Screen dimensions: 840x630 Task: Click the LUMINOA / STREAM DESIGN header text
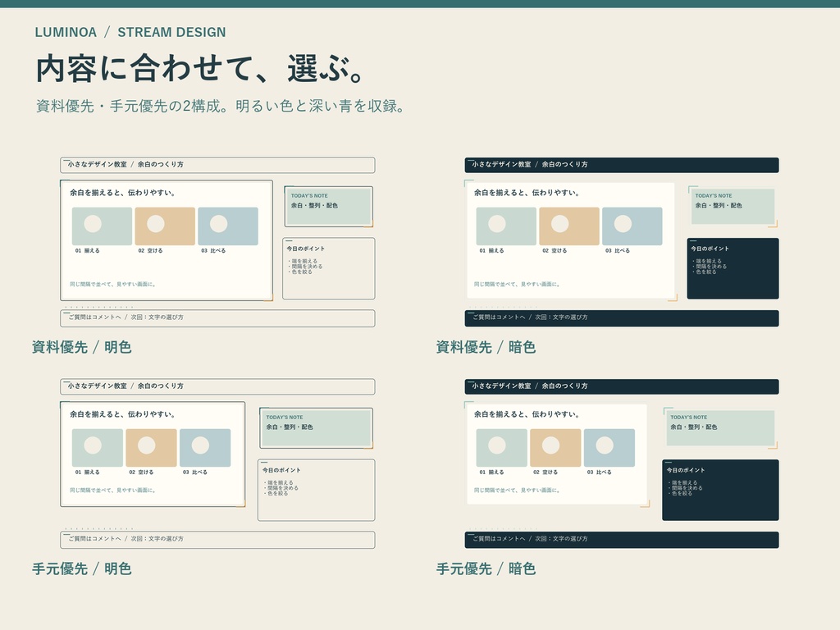click(x=130, y=32)
